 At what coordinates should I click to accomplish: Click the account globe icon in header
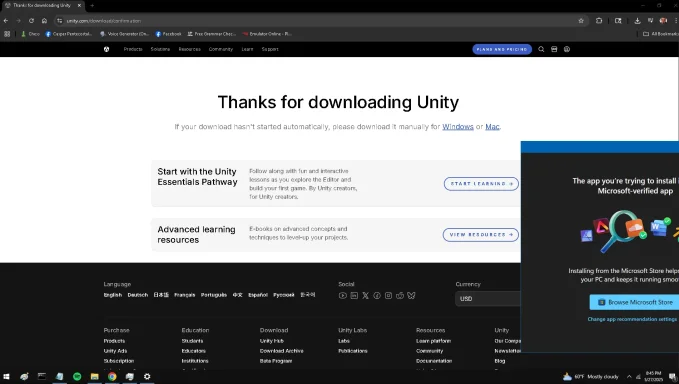coord(567,49)
